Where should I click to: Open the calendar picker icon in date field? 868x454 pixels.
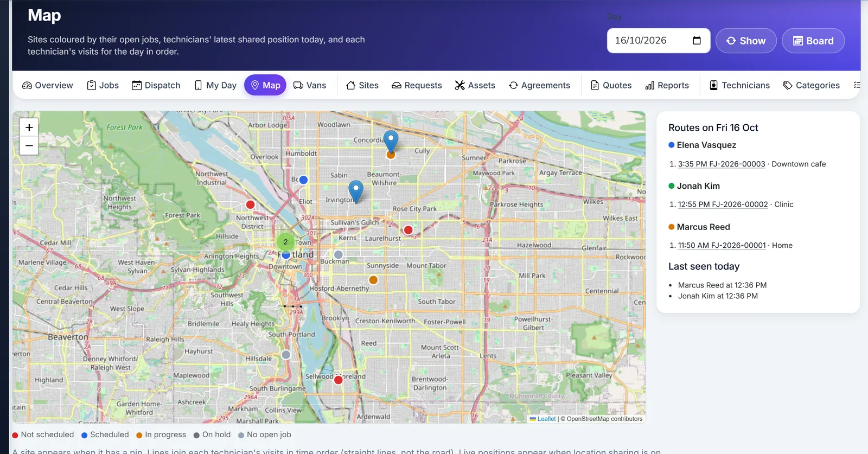tap(697, 41)
